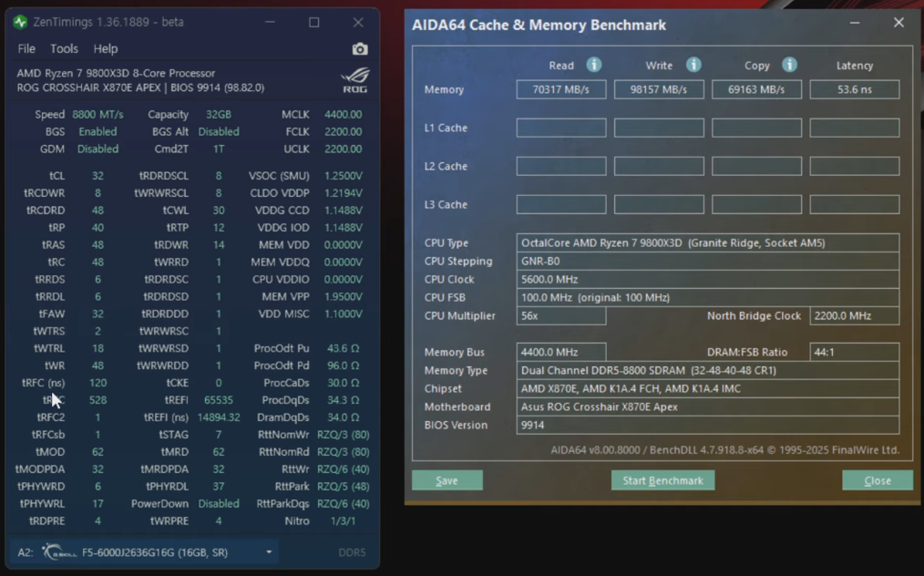The image size is (924, 576).
Task: Click the Read info icon
Action: click(x=593, y=65)
